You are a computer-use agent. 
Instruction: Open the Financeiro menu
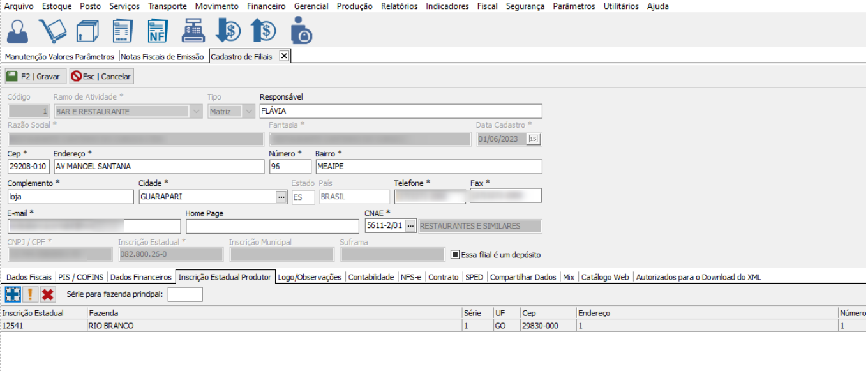point(266,6)
